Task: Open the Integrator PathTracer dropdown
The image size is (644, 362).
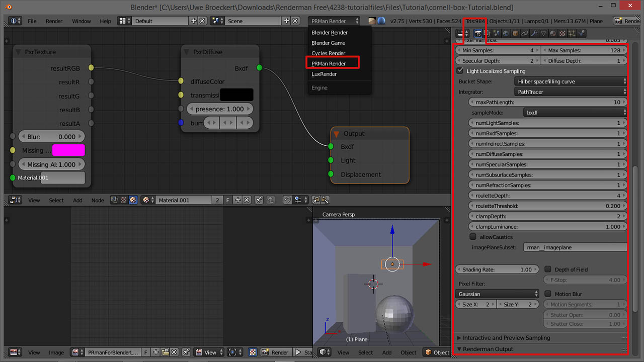Action: pyautogui.click(x=571, y=92)
